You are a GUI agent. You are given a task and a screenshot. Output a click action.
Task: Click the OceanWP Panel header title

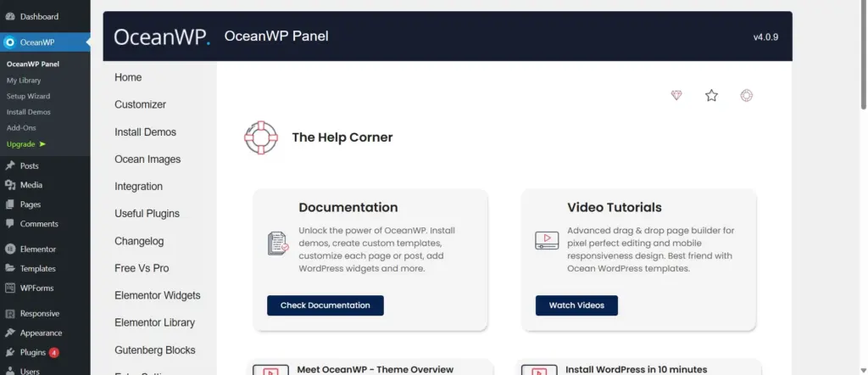(x=276, y=36)
